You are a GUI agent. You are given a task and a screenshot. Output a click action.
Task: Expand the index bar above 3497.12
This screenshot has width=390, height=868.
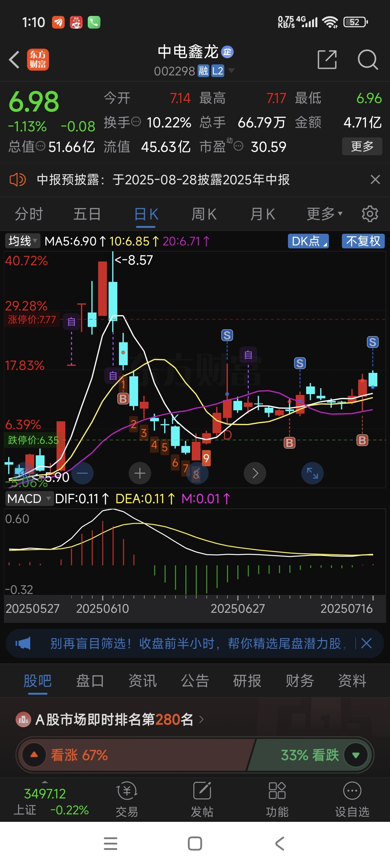click(45, 782)
